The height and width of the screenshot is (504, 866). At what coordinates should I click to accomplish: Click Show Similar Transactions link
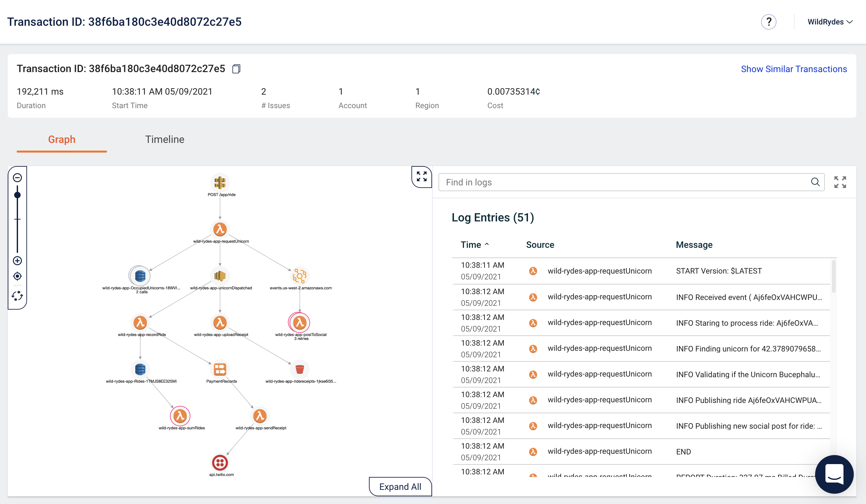[794, 69]
